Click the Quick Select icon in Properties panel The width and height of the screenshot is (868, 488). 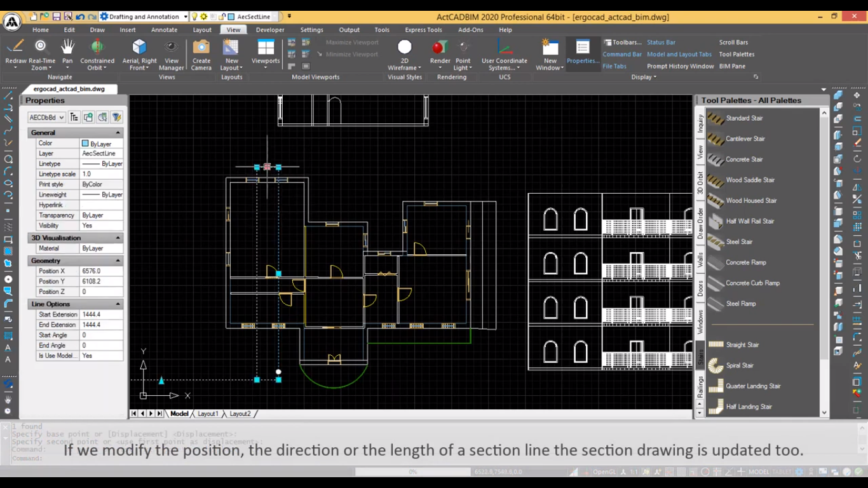click(x=116, y=117)
